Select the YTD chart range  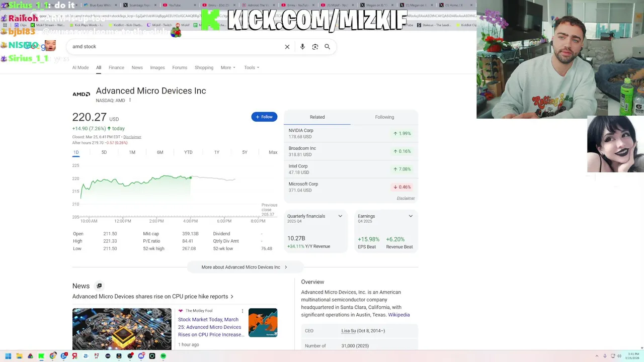[x=188, y=152]
